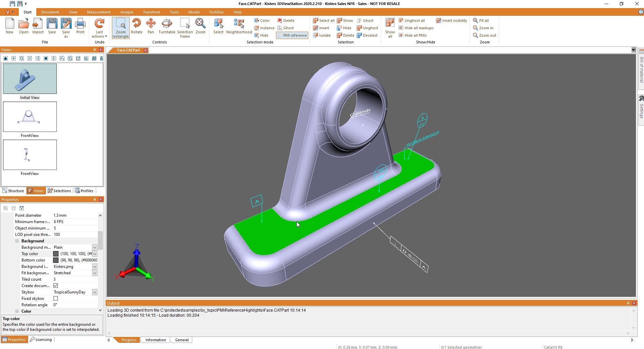Viewport: 644px width, 349px height.
Task: Pin the Views panel
Action: click(94, 50)
